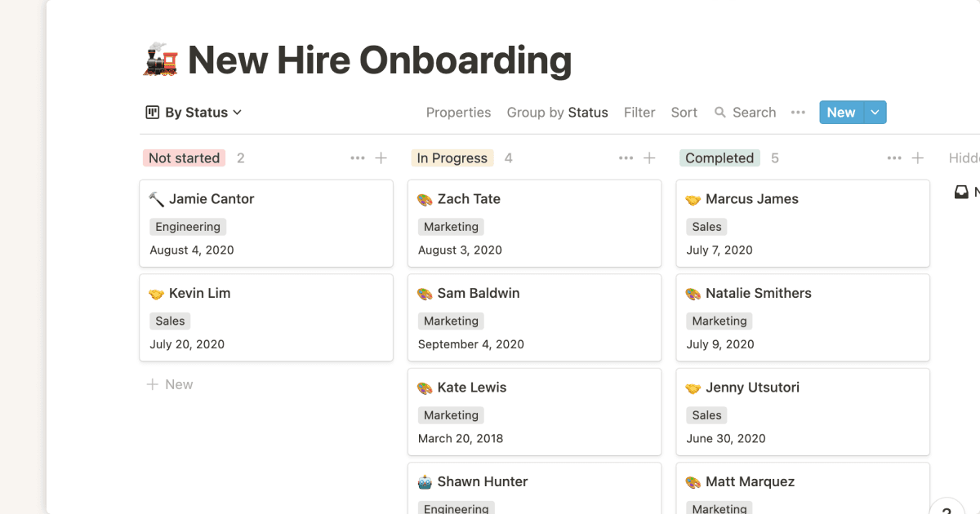The image size is (980, 514).
Task: Open the Properties menu
Action: [458, 112]
